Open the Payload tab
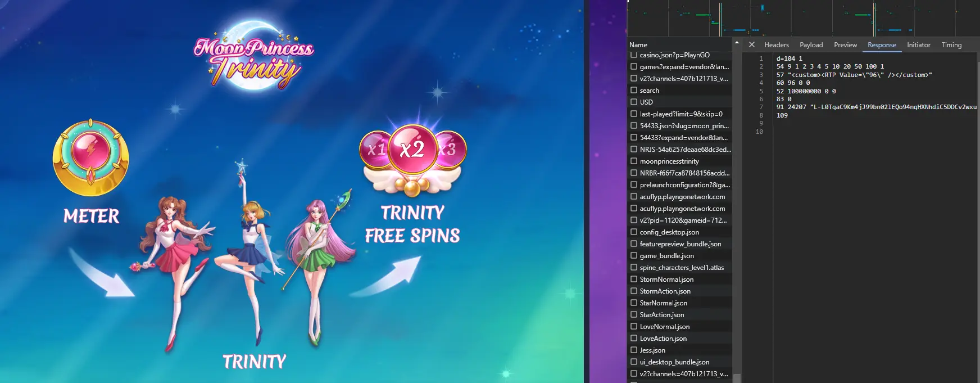980x383 pixels. pos(811,45)
